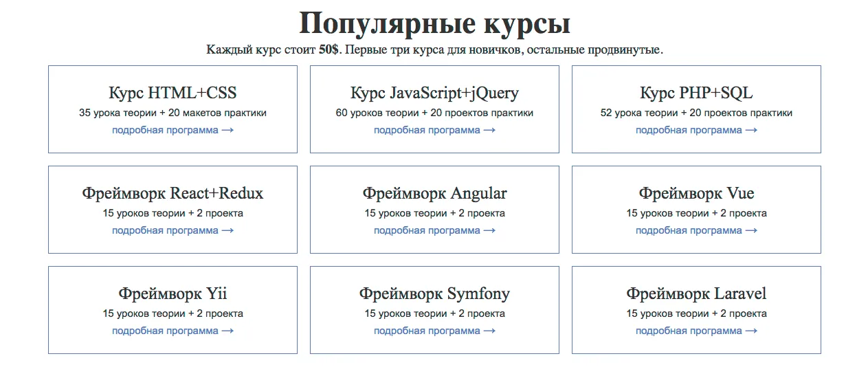Open the Symfony framework detailed program link
The width and height of the screenshot is (868, 376).
434,331
